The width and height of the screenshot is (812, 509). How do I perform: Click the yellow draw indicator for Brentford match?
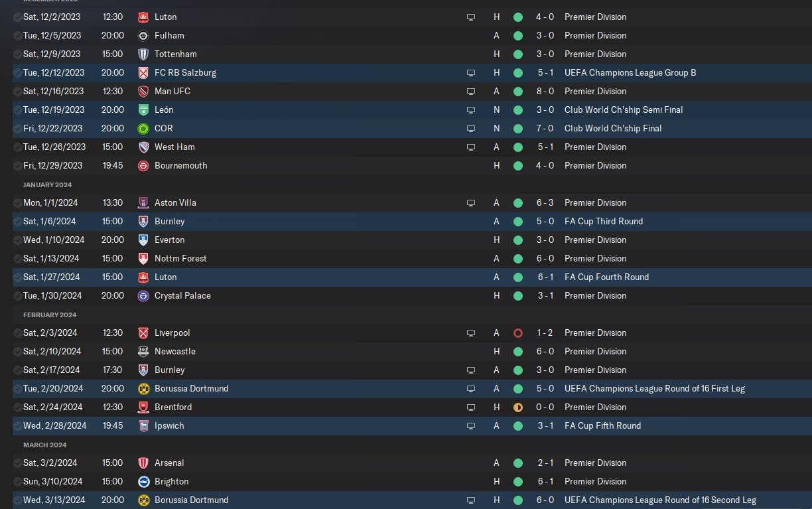tap(517, 407)
